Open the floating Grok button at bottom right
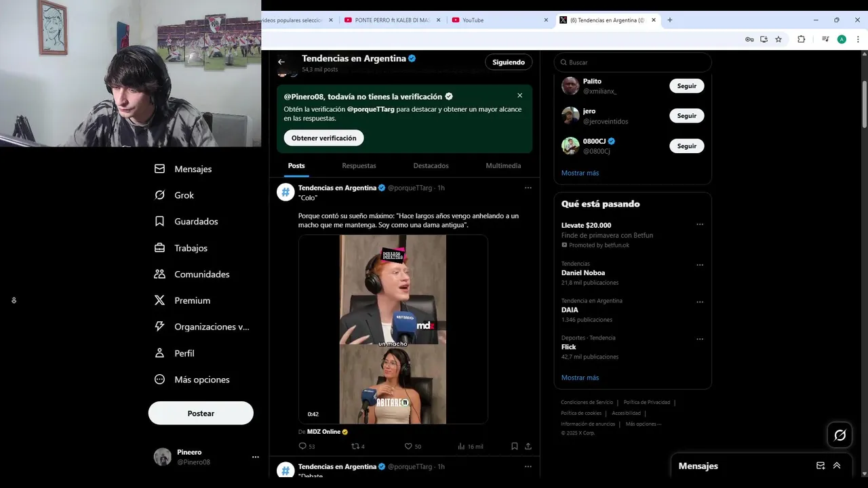The height and width of the screenshot is (488, 868). pos(840,435)
